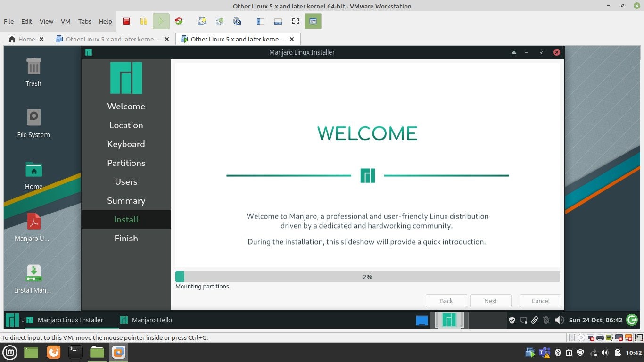The image size is (644, 362).
Task: Select the Users step in installer sidebar
Action: point(126,182)
